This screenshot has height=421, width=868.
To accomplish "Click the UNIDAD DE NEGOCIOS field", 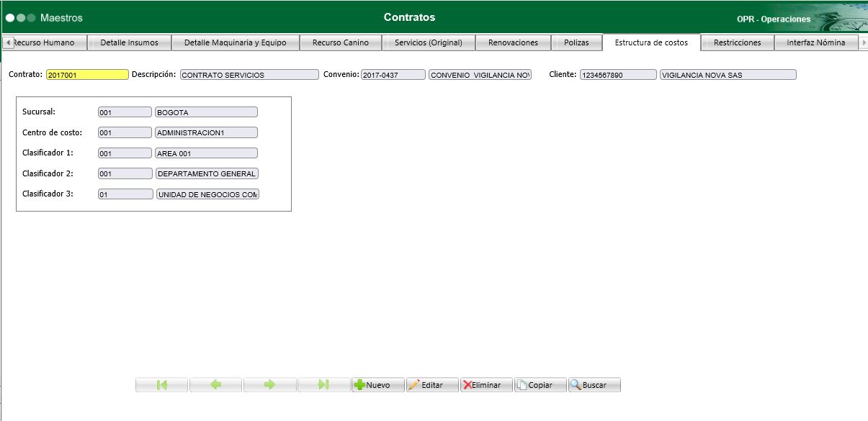I will 207,194.
